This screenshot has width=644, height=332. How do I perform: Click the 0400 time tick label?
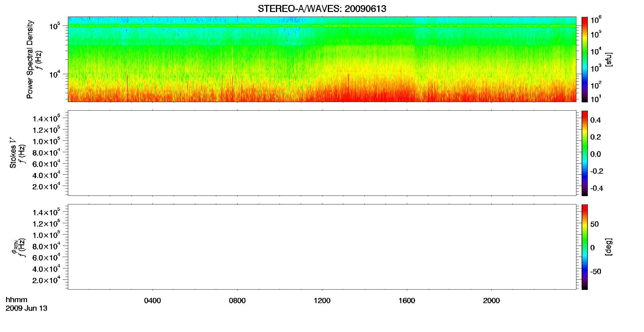[152, 301]
